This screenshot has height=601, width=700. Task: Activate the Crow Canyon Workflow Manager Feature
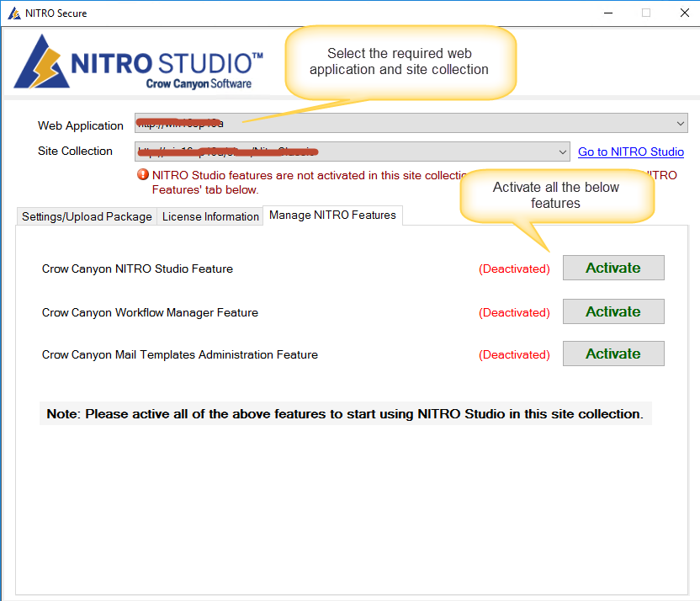pyautogui.click(x=613, y=311)
